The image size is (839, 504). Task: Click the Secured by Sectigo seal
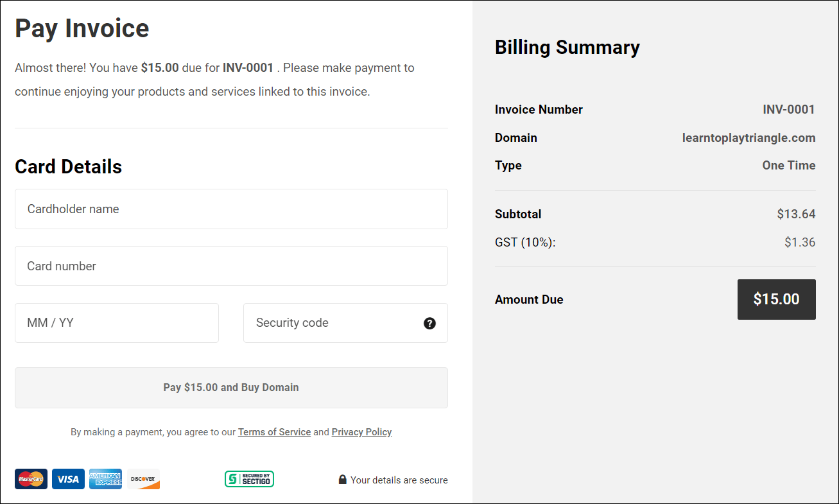[x=249, y=479]
